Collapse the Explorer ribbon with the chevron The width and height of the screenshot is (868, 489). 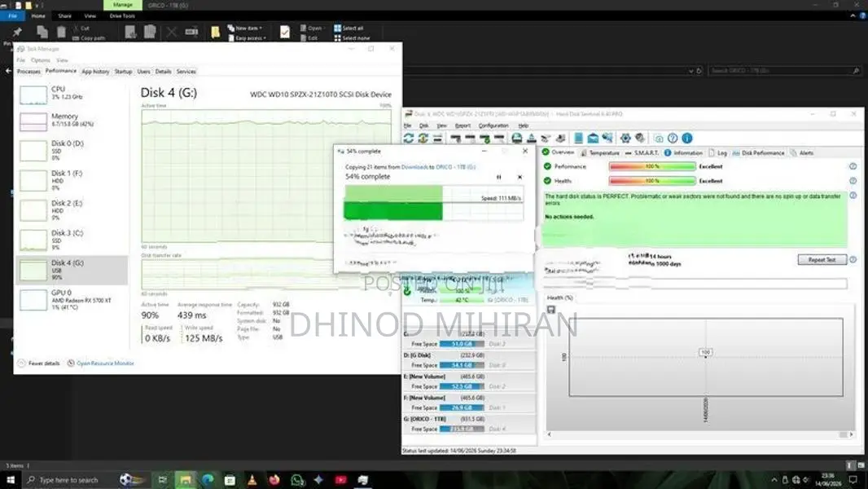(853, 16)
